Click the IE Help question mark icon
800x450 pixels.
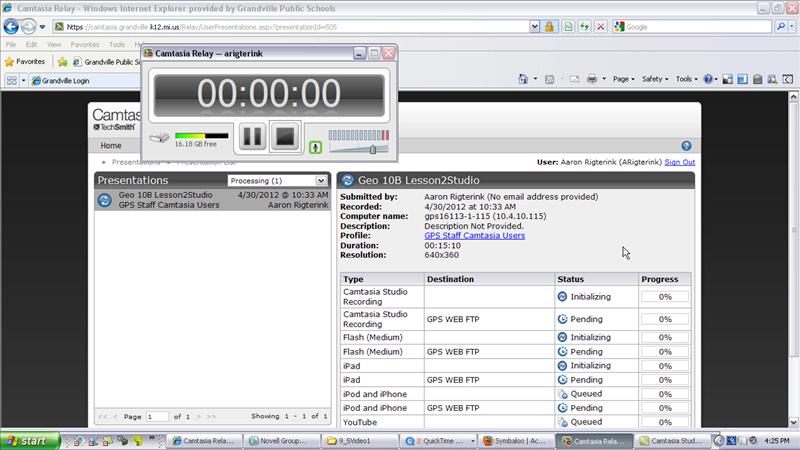coord(708,79)
